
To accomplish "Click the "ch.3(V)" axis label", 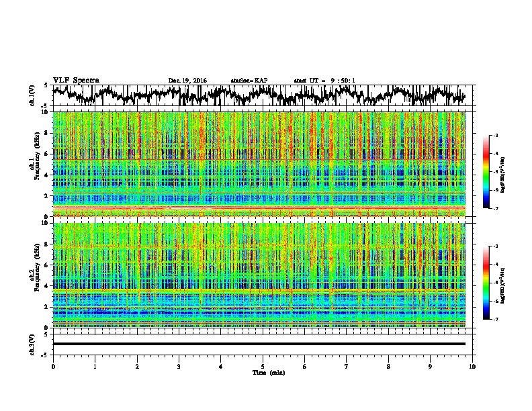I will point(32,345).
